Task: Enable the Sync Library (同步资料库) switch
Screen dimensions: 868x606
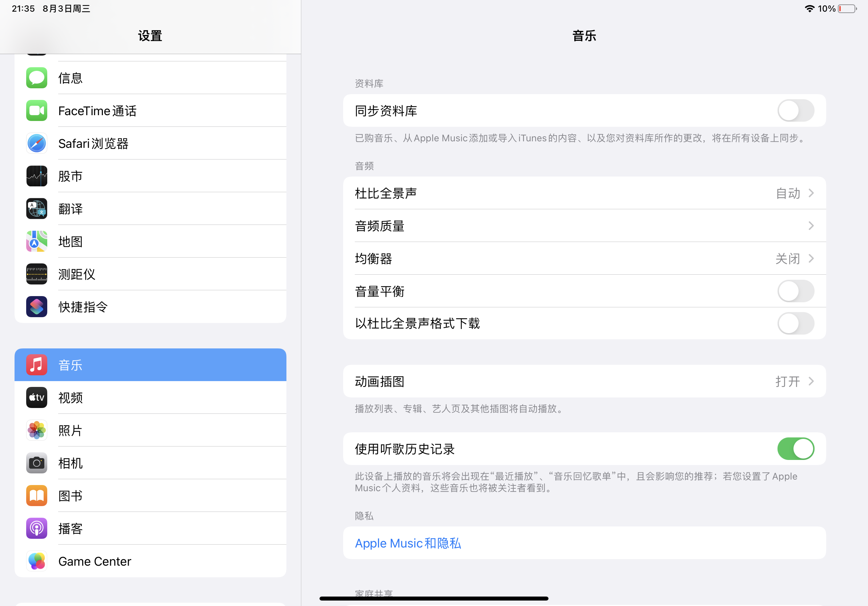Action: pos(795,111)
